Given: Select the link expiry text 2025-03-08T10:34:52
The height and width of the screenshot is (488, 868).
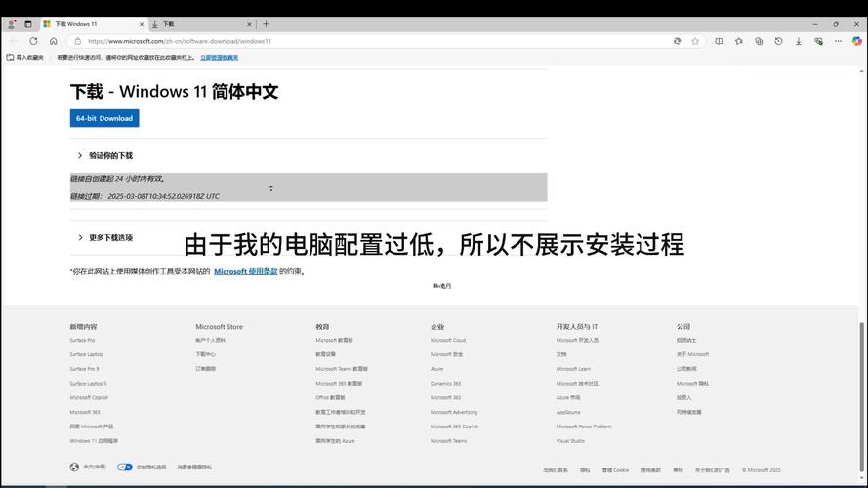Looking at the screenshot, I should [163, 196].
